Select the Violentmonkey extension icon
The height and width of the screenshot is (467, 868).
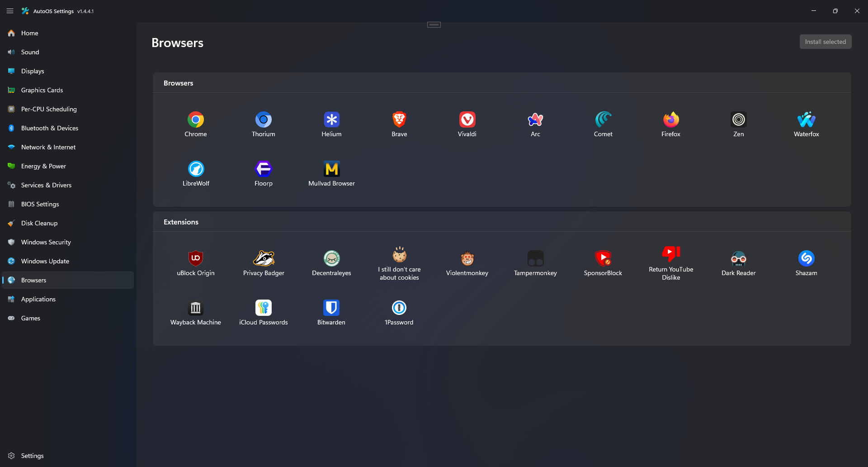(467, 258)
